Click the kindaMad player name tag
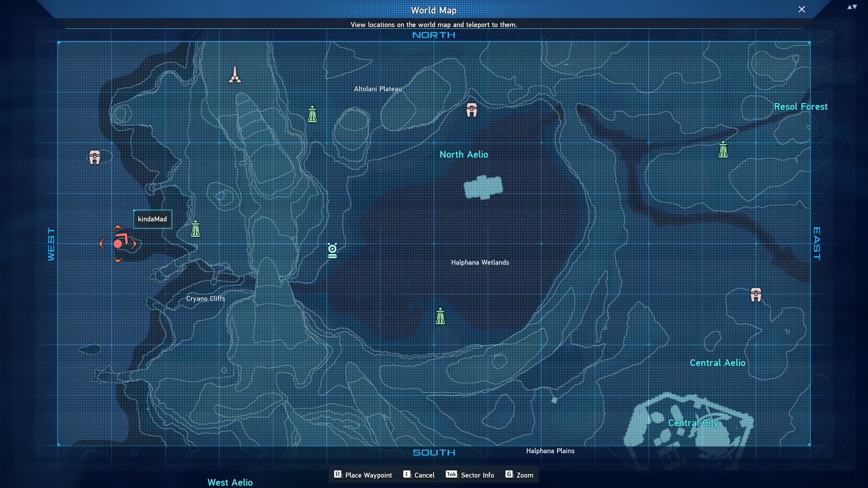The height and width of the screenshot is (488, 868). [152, 219]
